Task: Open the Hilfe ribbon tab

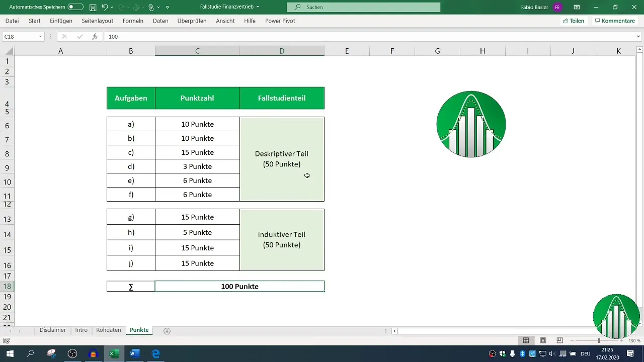Action: (x=250, y=21)
